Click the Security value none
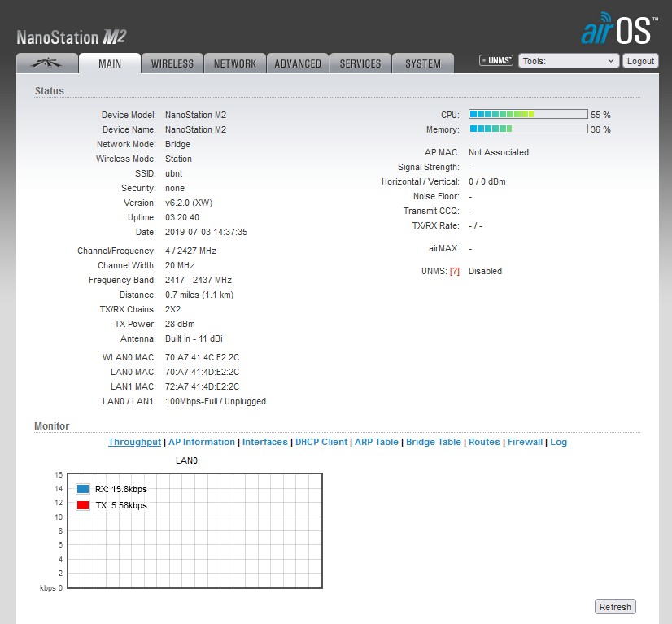672x624 pixels. [x=175, y=188]
